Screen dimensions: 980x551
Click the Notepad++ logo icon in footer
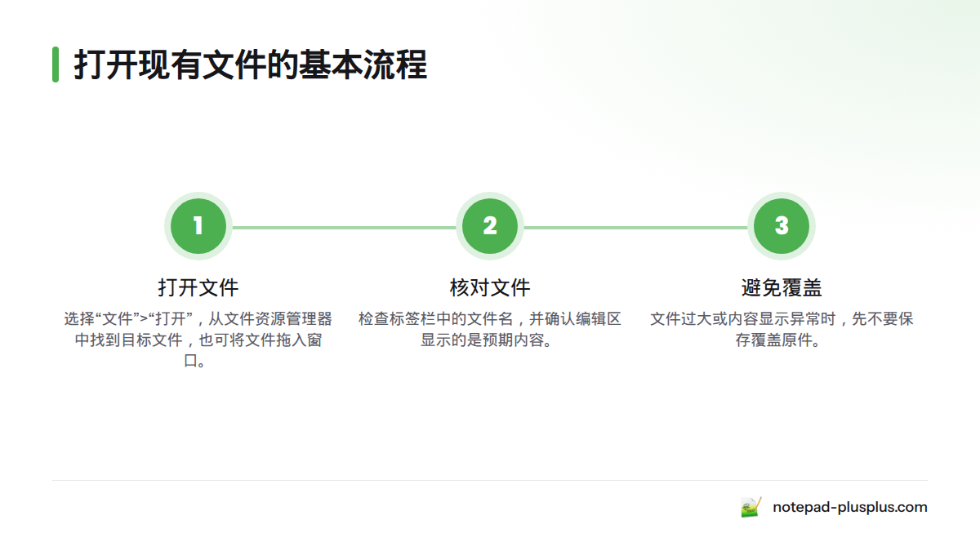pyautogui.click(x=751, y=507)
